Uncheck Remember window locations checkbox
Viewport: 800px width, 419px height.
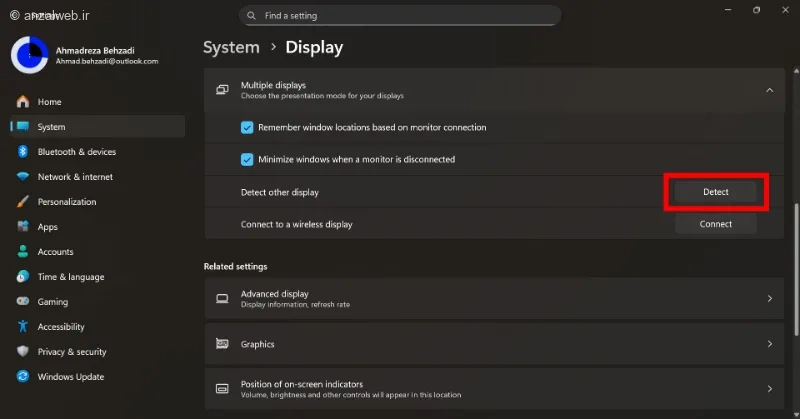point(247,128)
